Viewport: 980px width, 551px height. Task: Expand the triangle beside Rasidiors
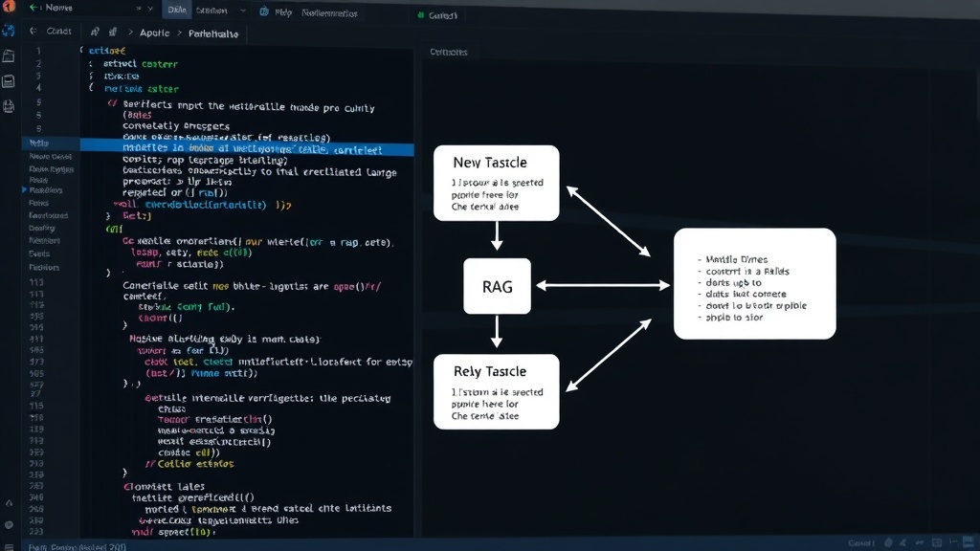24,189
